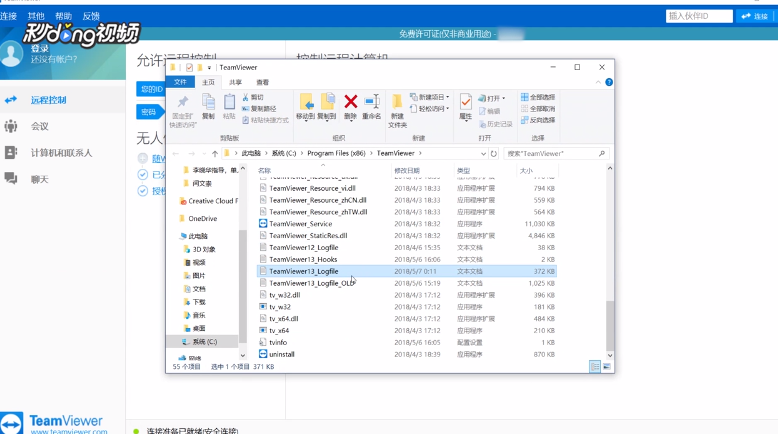Open Easy Access dropdown in ribbon

click(430, 109)
